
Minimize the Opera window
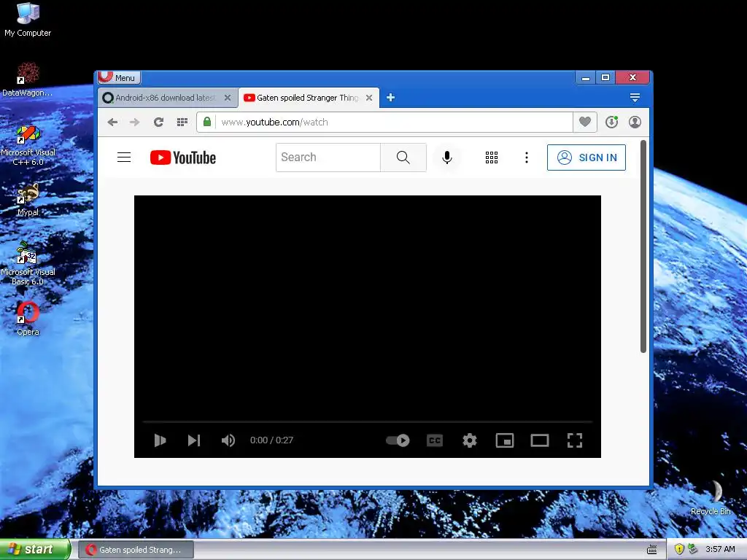(x=586, y=77)
